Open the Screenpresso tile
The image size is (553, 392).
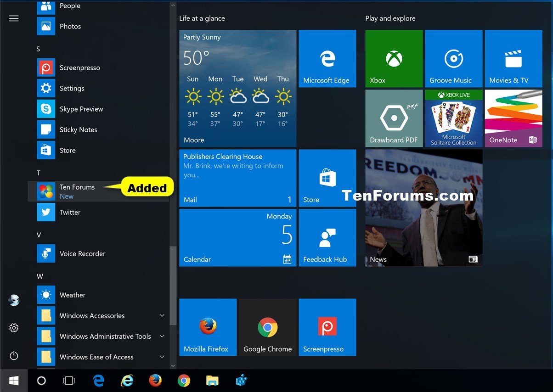[x=327, y=327]
